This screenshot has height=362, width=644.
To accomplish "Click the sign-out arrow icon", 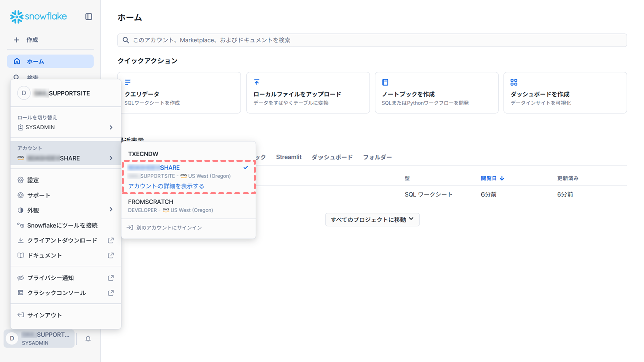I will 21,315.
